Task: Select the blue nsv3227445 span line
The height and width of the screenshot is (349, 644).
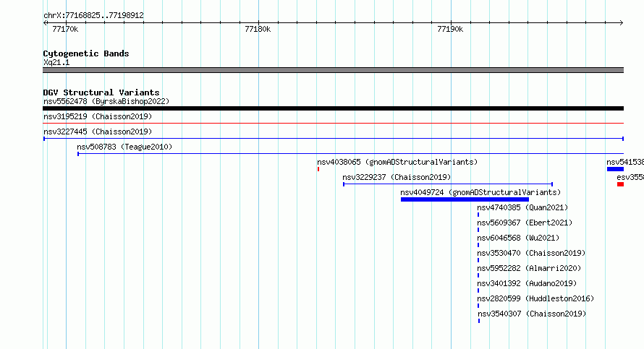Action: click(x=333, y=139)
